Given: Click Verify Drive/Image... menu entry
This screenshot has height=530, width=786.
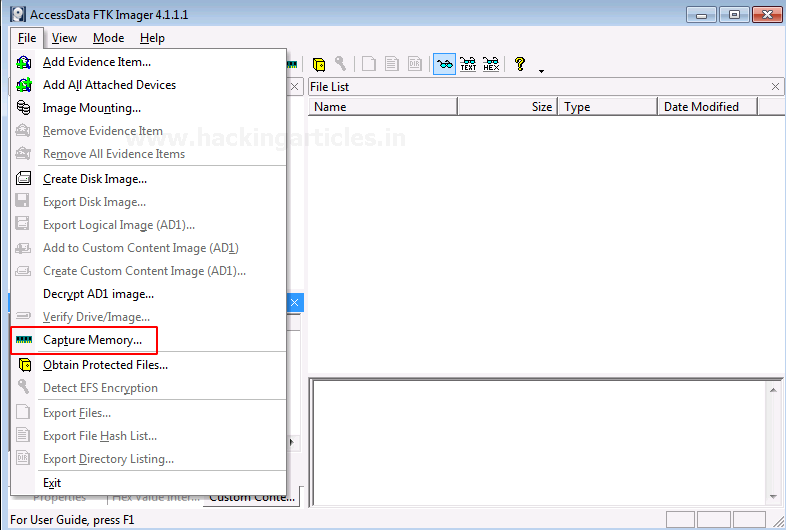Looking at the screenshot, I should click(149, 317).
